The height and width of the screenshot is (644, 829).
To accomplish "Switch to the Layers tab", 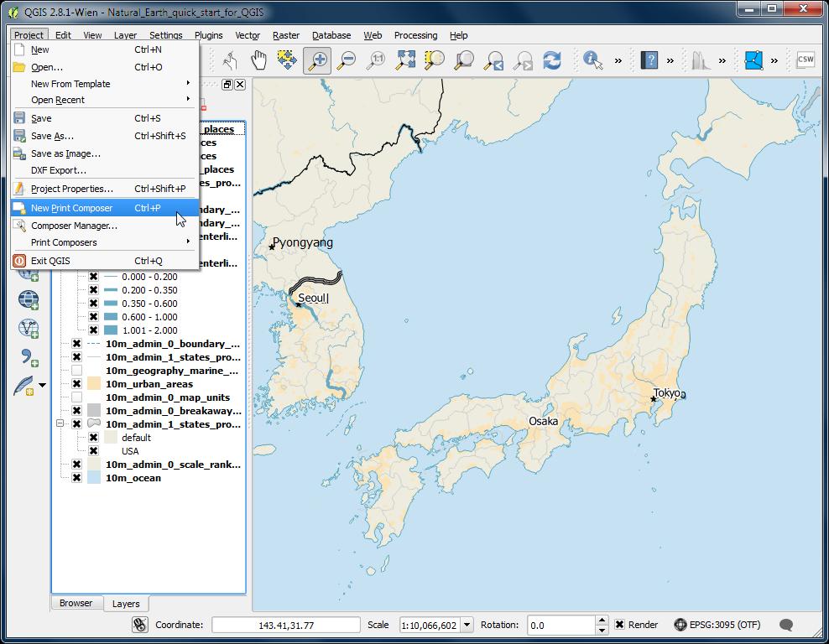I will [126, 603].
